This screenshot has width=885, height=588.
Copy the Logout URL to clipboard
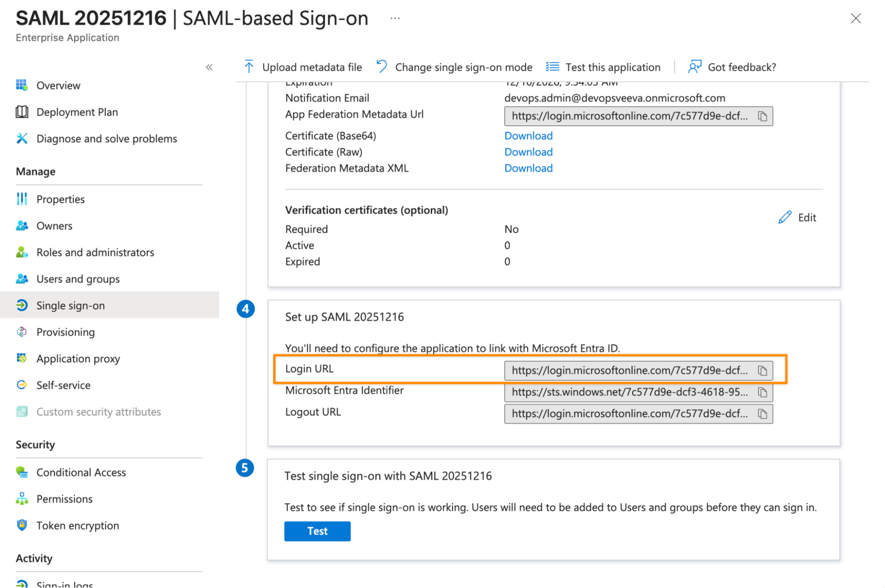(762, 414)
